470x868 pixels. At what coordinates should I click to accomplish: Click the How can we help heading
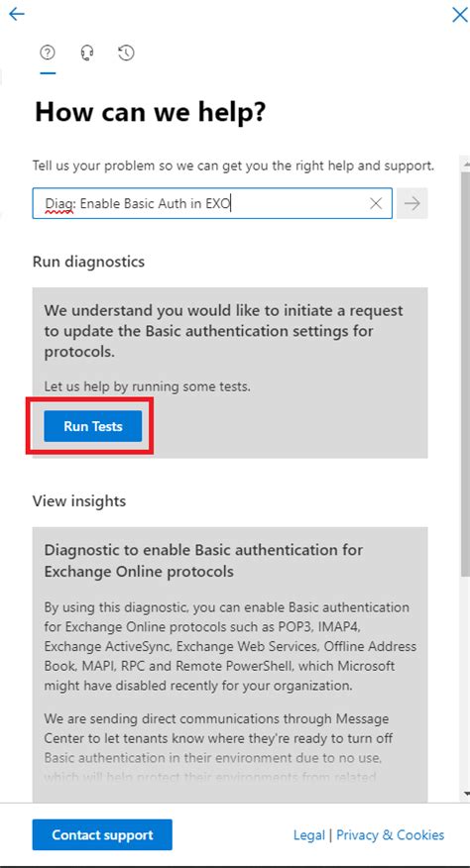pyautogui.click(x=150, y=112)
